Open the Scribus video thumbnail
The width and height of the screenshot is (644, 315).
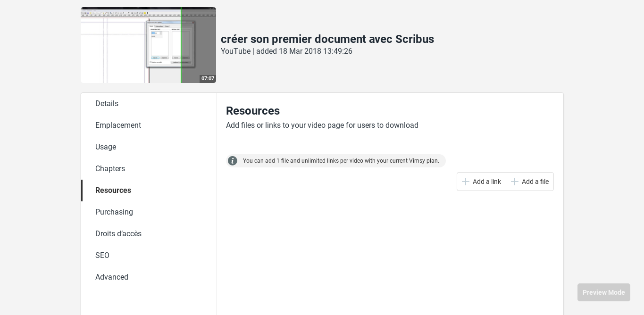click(x=148, y=45)
